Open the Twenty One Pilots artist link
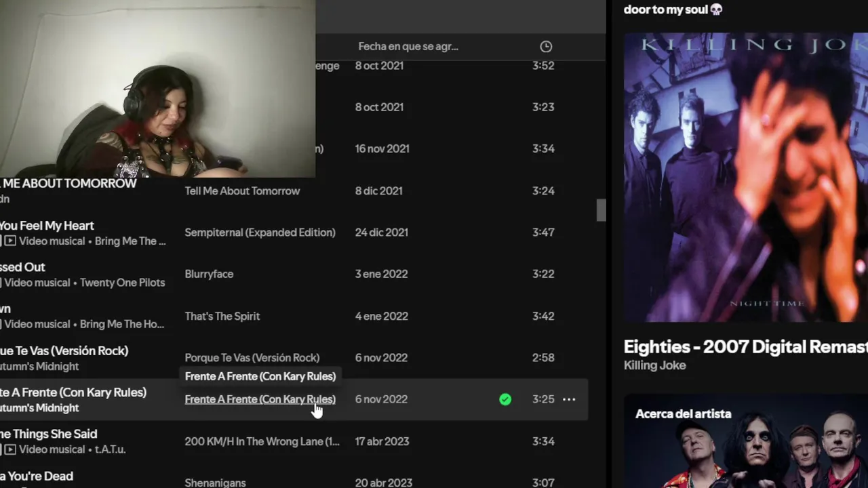 122,283
